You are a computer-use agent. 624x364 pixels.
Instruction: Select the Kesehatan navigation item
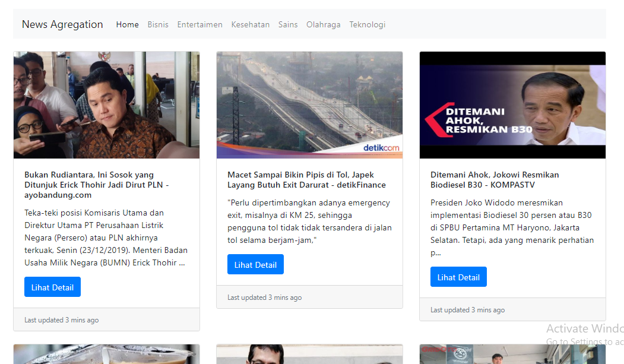(250, 24)
